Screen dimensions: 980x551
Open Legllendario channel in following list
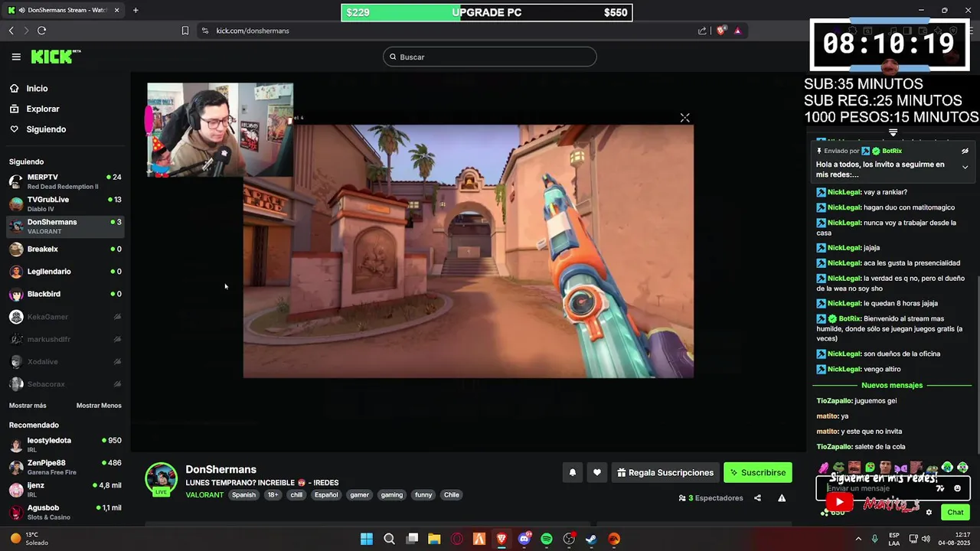click(x=65, y=272)
